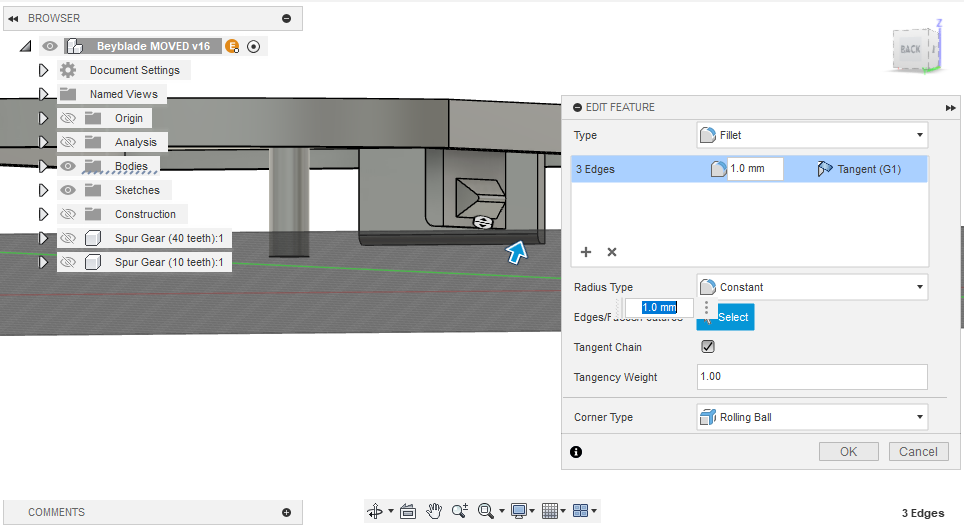The image size is (964, 527).
Task: Click the Look At tool icon
Action: click(x=408, y=511)
